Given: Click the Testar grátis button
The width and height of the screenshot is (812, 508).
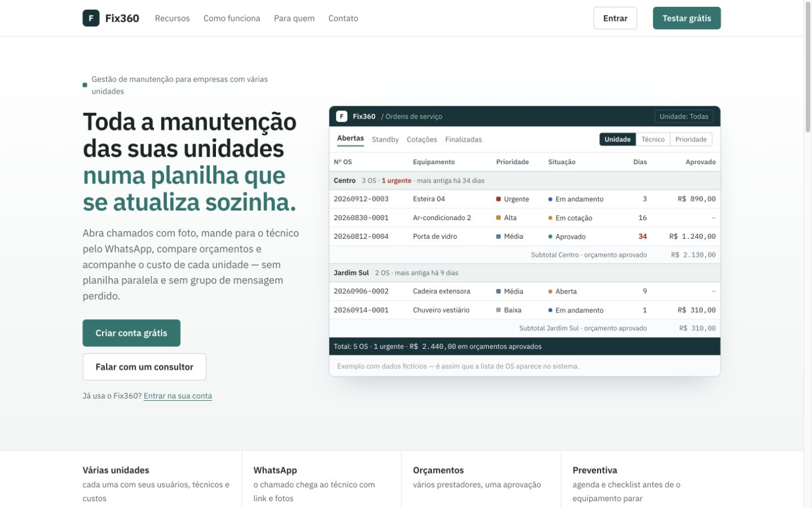Looking at the screenshot, I should pyautogui.click(x=687, y=18).
